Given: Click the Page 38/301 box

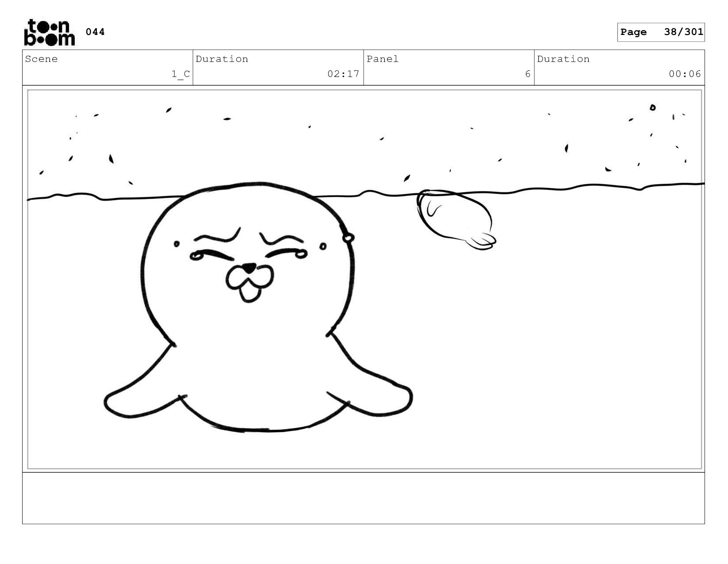Looking at the screenshot, I should pos(661,32).
